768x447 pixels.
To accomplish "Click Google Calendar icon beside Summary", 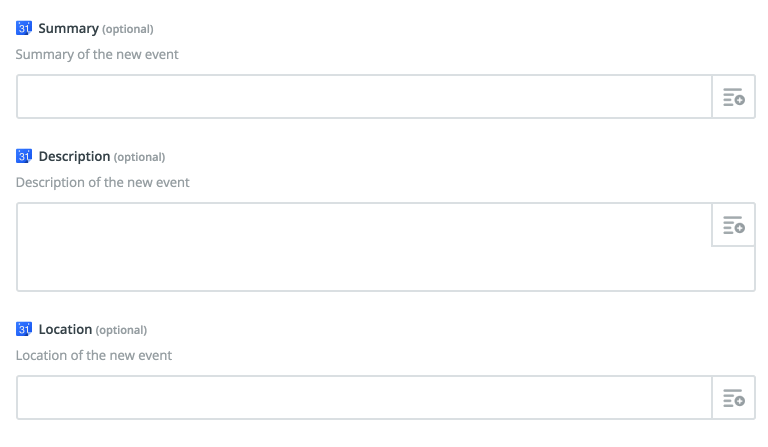I will click(x=24, y=28).
